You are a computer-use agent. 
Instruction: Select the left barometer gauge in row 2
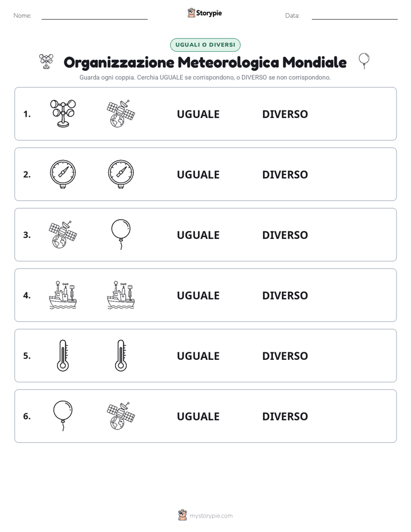(x=63, y=174)
